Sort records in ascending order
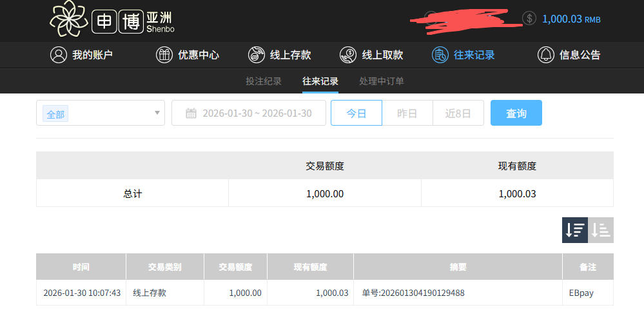The height and width of the screenshot is (312, 644). 601,230
